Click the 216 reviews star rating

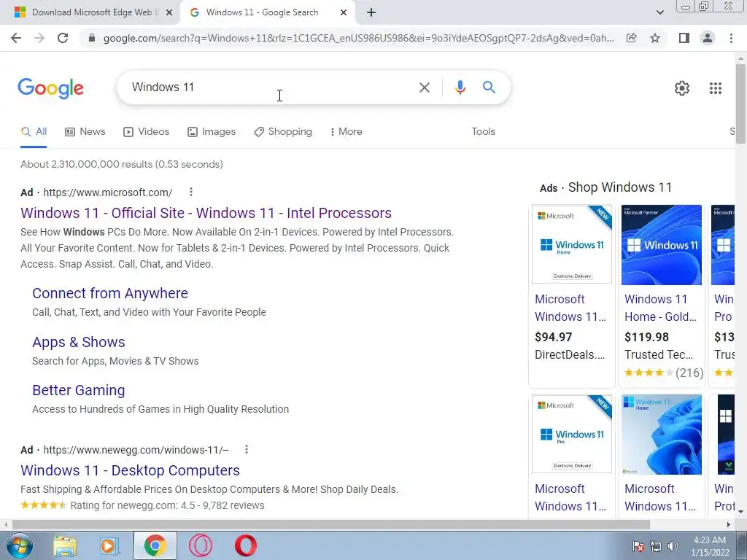pyautogui.click(x=664, y=373)
